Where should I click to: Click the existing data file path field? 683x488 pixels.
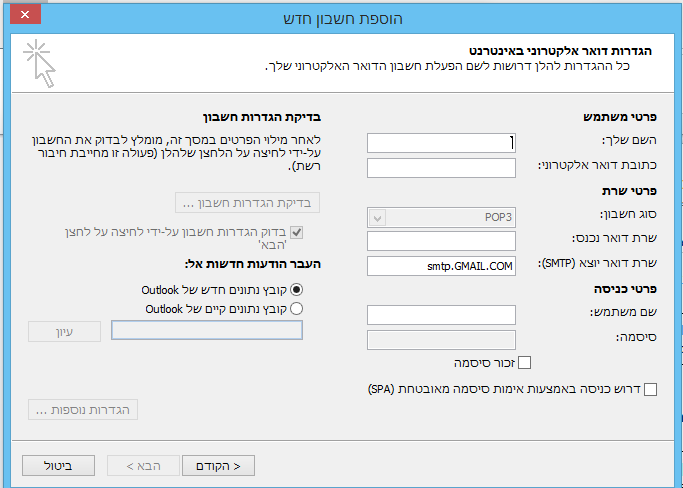tap(207, 330)
